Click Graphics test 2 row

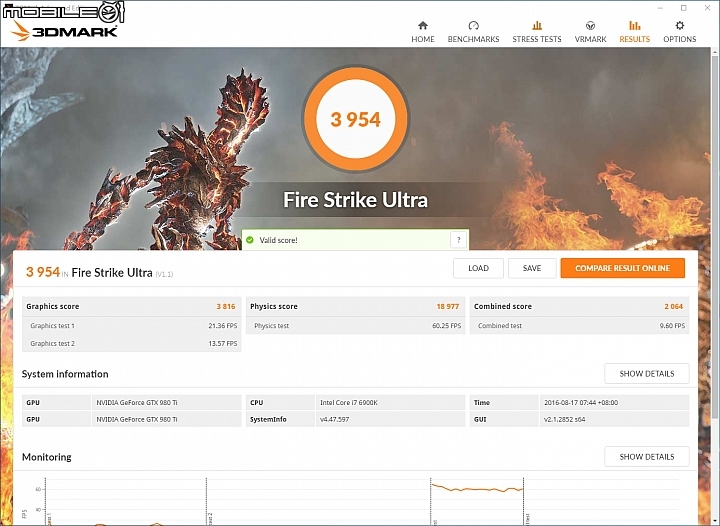tap(132, 343)
